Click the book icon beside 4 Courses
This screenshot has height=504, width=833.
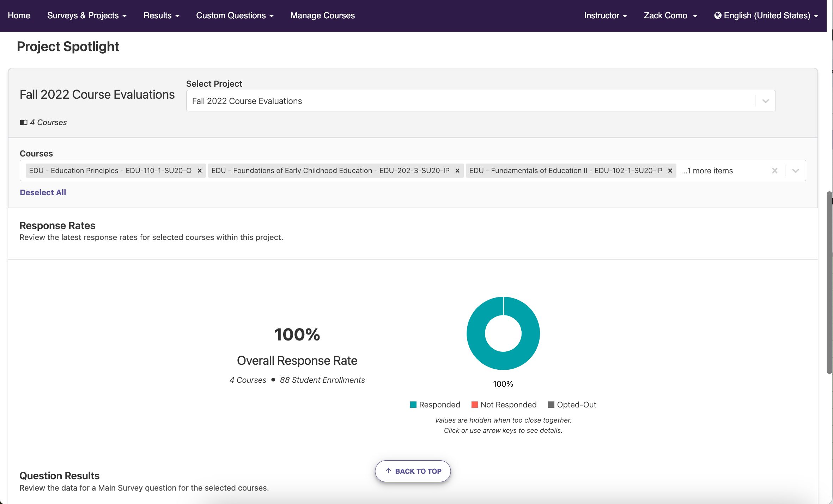point(24,122)
